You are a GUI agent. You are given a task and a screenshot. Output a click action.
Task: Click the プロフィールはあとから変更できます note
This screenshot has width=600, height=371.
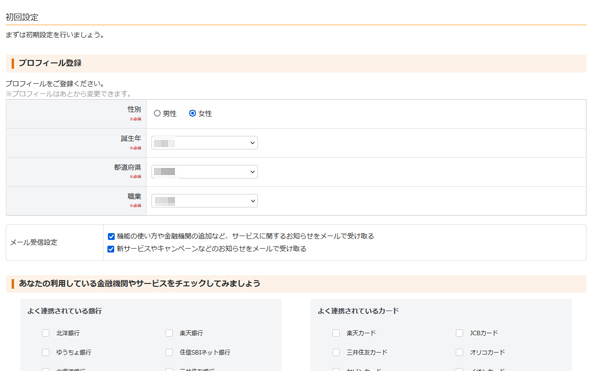coord(68,94)
